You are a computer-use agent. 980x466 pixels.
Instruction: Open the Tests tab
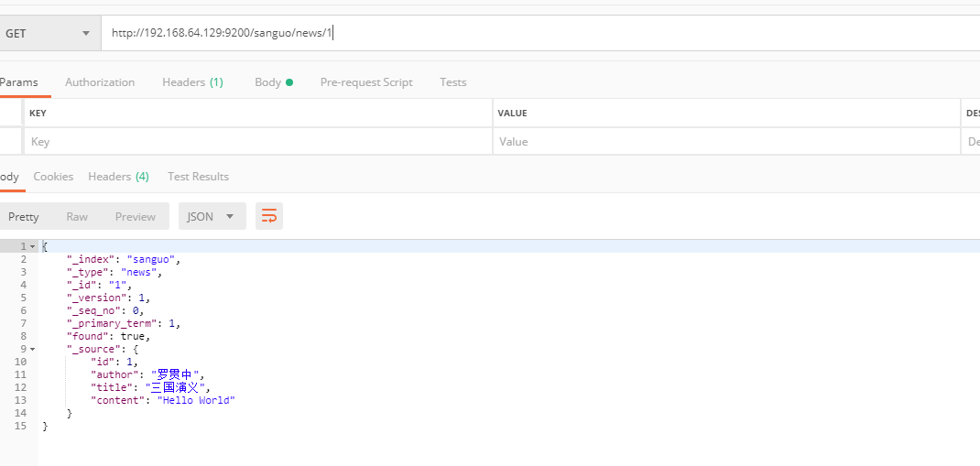click(x=453, y=81)
